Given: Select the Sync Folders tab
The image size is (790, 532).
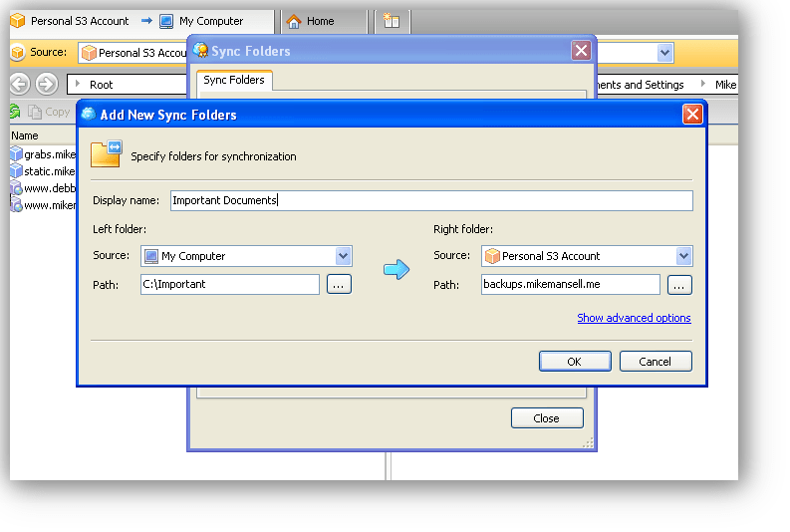Looking at the screenshot, I should tap(234, 80).
